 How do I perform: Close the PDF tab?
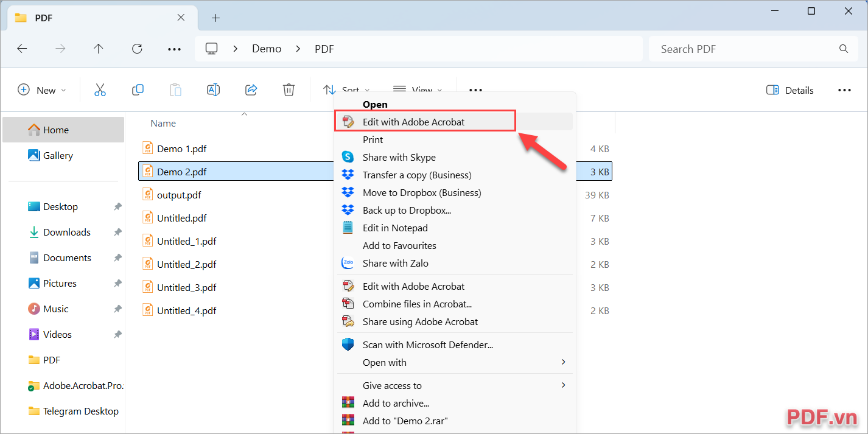181,18
